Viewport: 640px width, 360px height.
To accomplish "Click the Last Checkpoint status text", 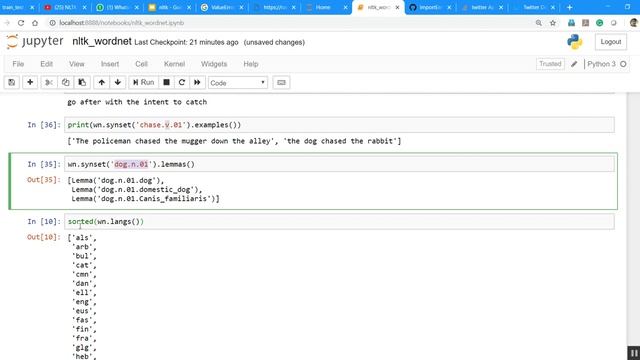I will 186,42.
